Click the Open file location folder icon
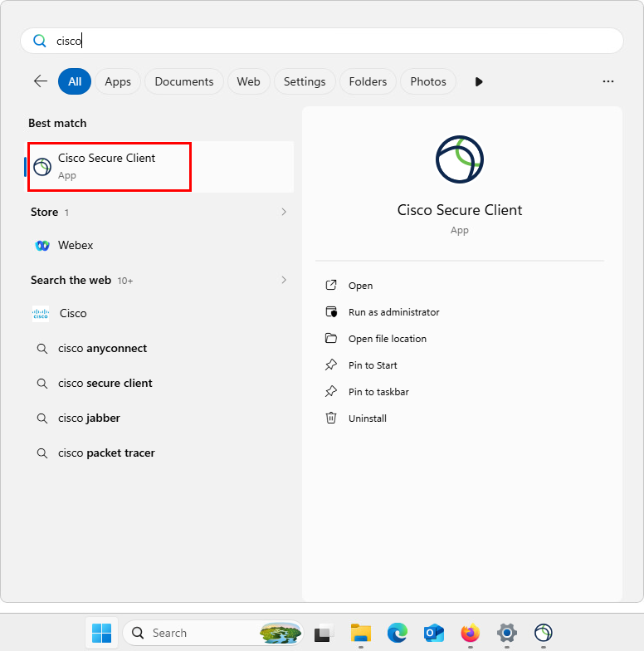 click(x=331, y=339)
